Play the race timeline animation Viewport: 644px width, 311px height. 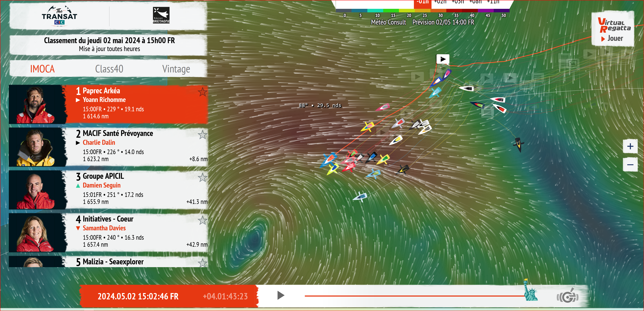tap(281, 295)
